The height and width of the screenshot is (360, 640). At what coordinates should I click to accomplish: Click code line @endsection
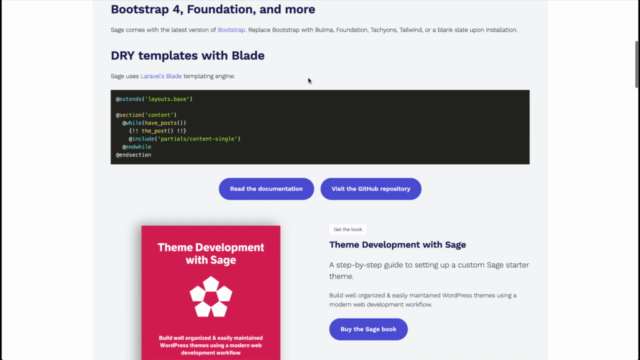pos(133,155)
